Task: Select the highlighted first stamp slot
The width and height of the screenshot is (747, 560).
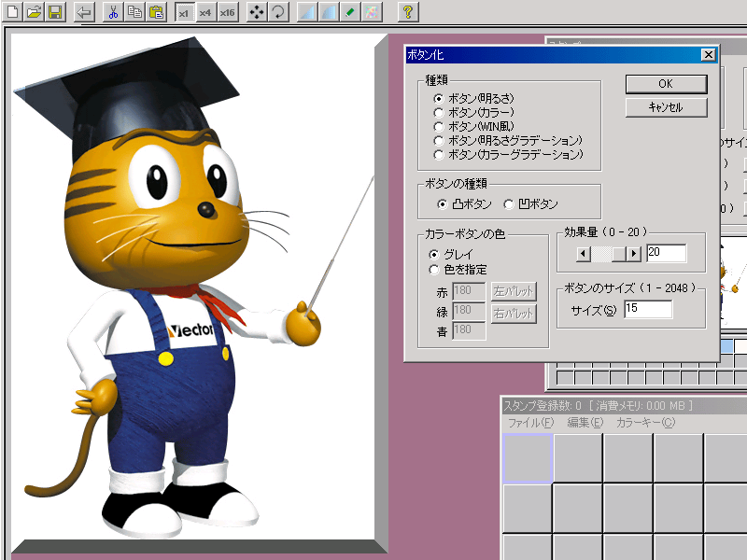Action: pos(528,458)
